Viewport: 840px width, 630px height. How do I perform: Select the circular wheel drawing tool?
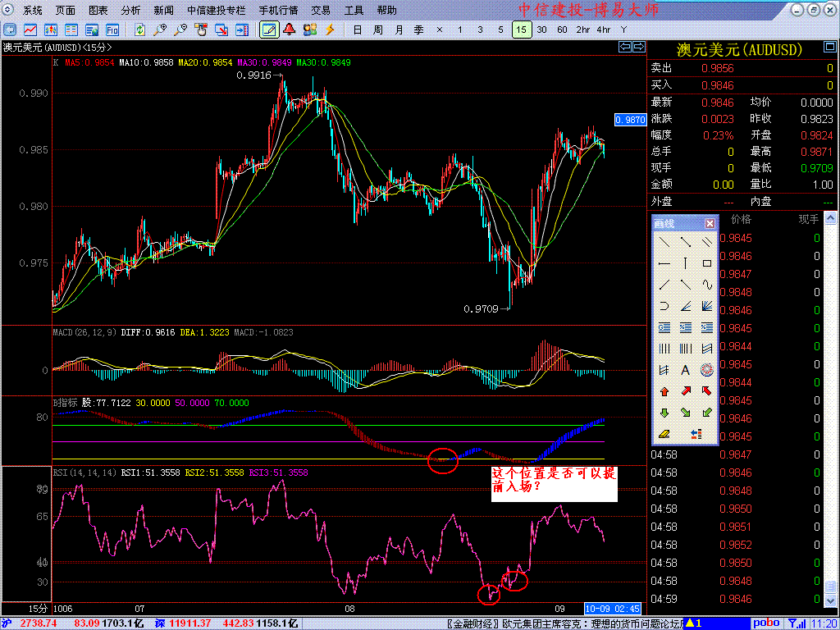(707, 370)
